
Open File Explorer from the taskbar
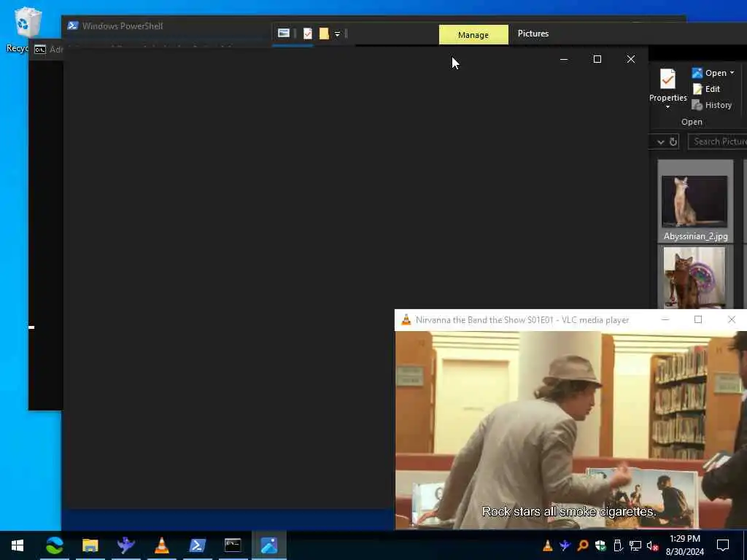90,545
